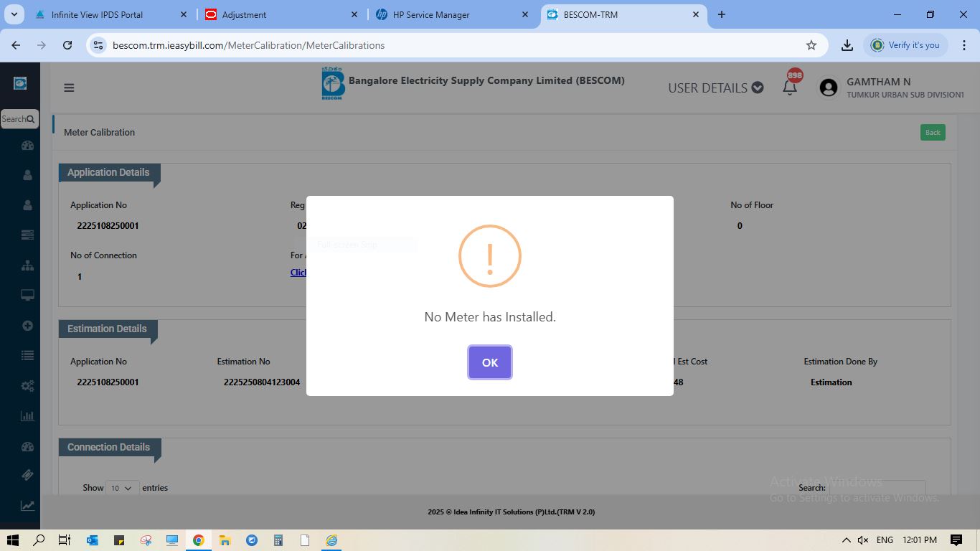The height and width of the screenshot is (551, 980).
Task: Open File Explorer from the taskbar
Action: click(225, 540)
